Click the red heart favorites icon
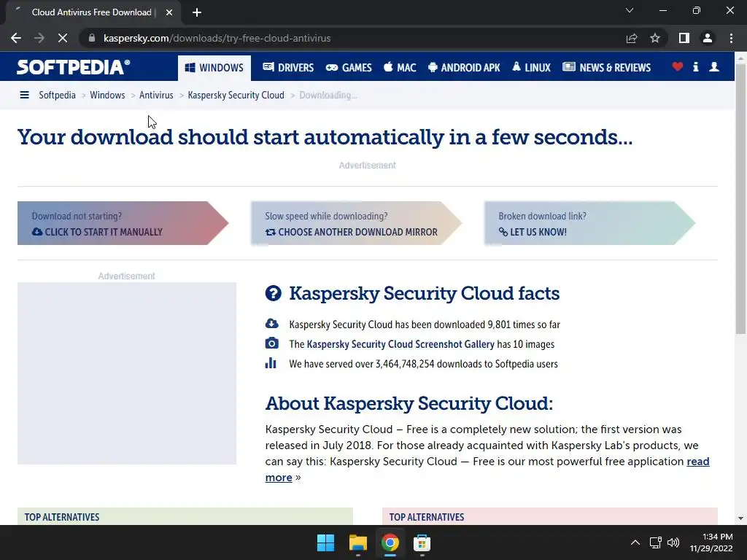Image resolution: width=747 pixels, height=560 pixels. (678, 66)
